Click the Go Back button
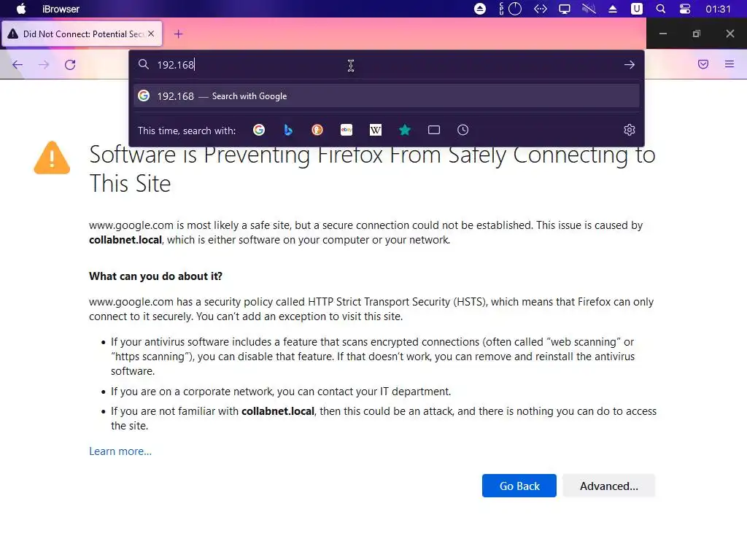This screenshot has height=560, width=747. pos(519,486)
